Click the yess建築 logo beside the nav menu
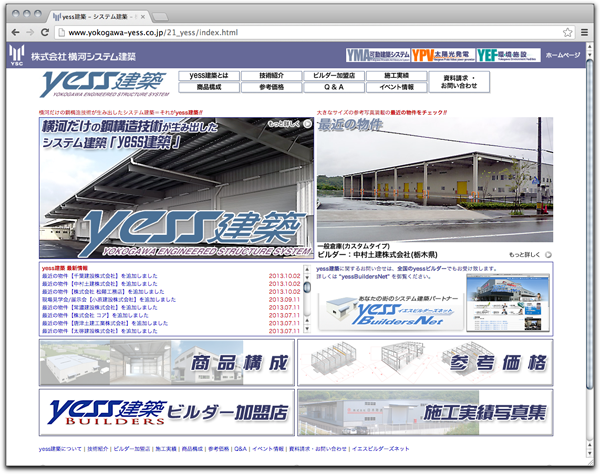 tap(104, 84)
